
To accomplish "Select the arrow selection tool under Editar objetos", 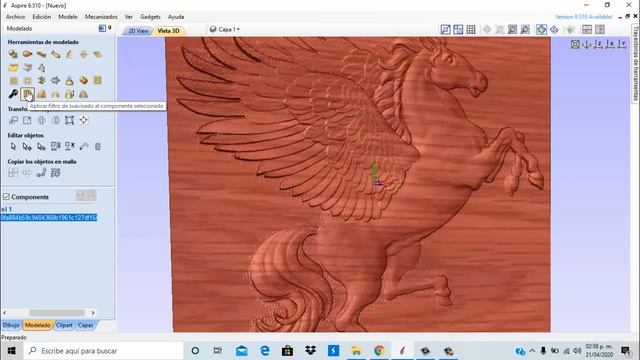I will [13, 147].
